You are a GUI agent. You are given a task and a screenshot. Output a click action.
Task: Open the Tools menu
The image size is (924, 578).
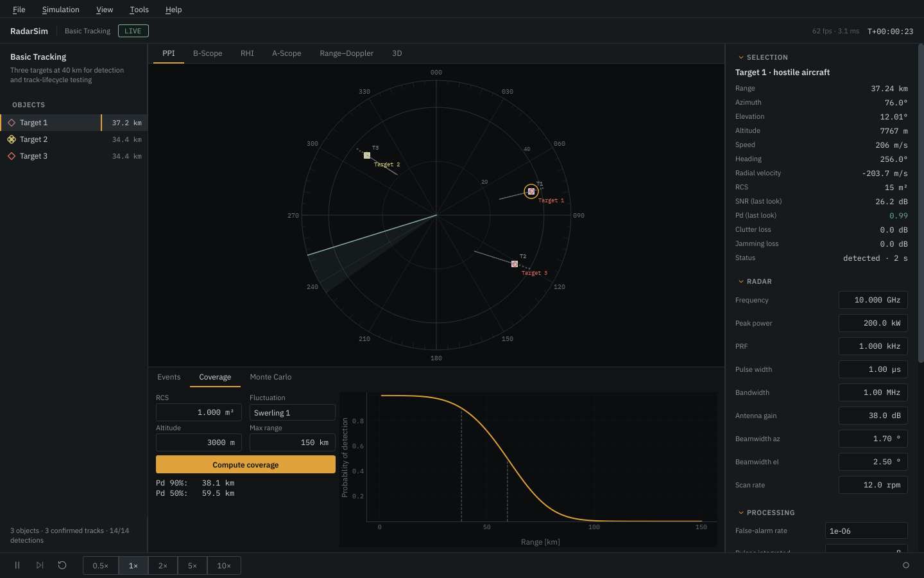pos(139,10)
